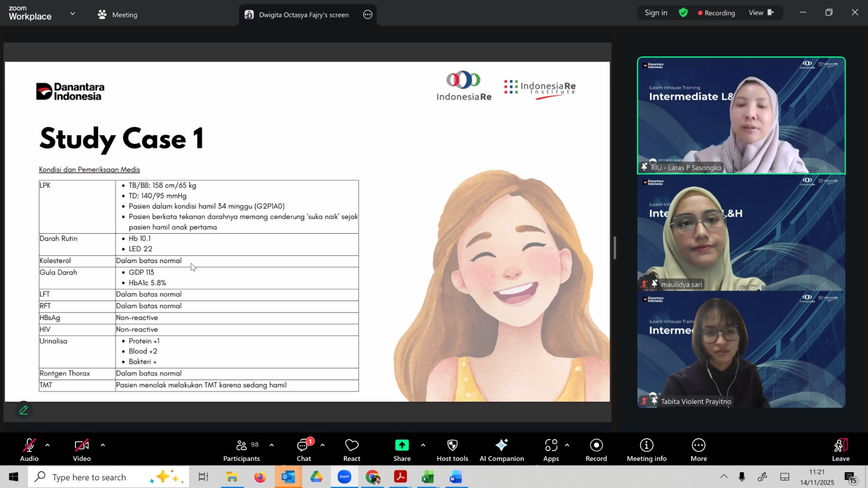This screenshot has height=488, width=868.
Task: Switch to the Meeting tab
Action: click(x=118, y=15)
